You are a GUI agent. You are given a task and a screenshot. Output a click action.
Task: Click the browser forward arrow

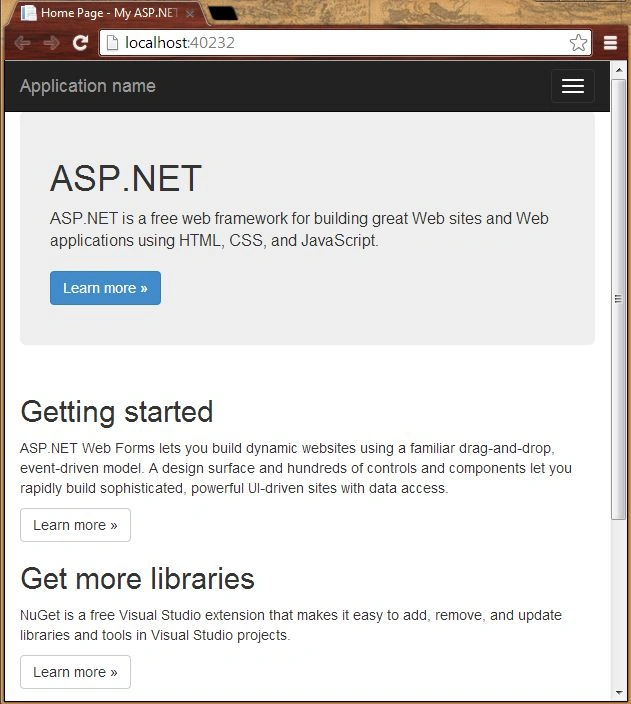click(x=52, y=43)
